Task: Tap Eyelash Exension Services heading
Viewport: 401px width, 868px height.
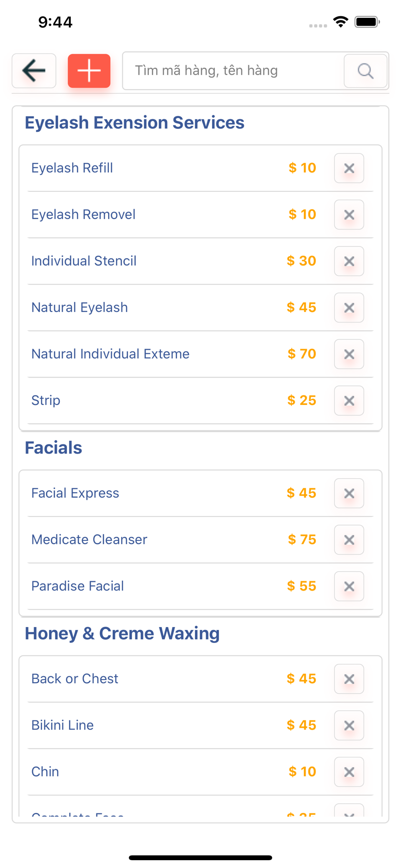Action: (135, 123)
